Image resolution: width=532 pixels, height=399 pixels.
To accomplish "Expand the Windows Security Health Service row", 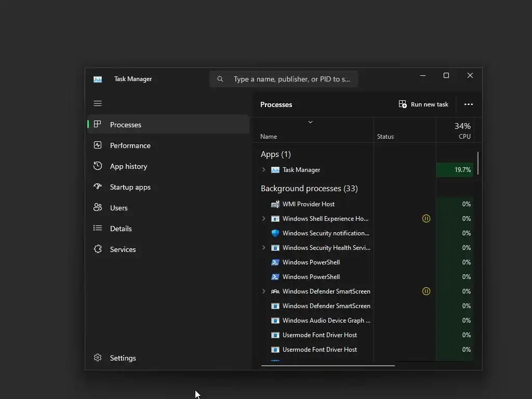I will pyautogui.click(x=263, y=248).
